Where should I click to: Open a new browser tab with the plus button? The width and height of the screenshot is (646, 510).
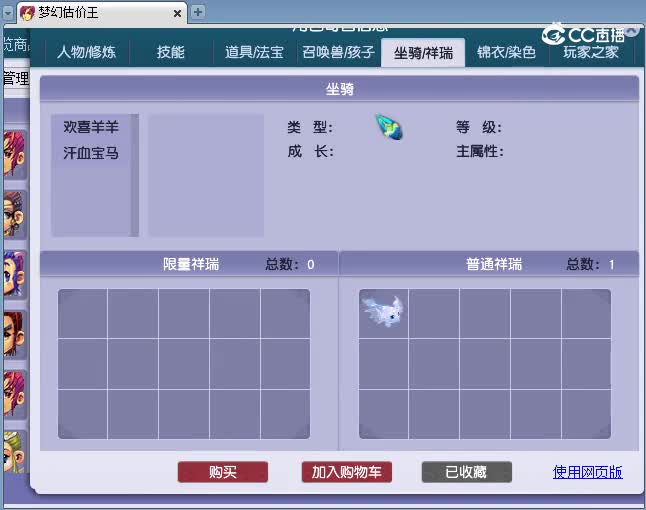[198, 12]
